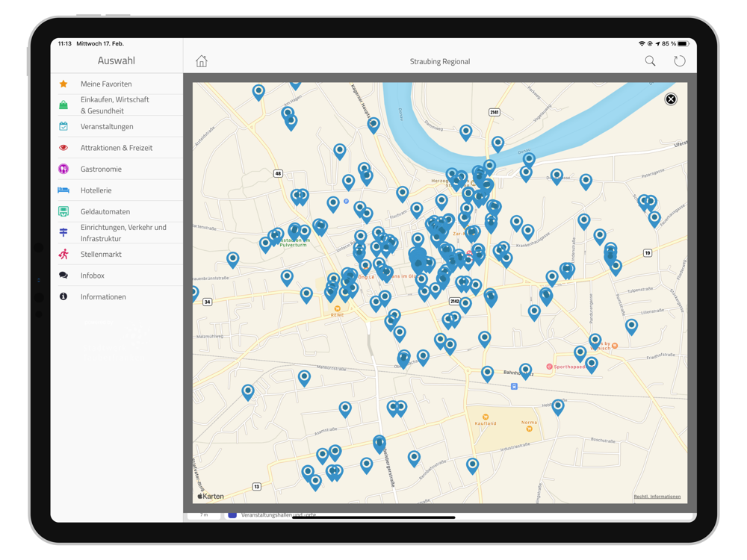Tap the Sporthopaedie map marker
Image resolution: width=747 pixels, height=560 pixels.
549,367
